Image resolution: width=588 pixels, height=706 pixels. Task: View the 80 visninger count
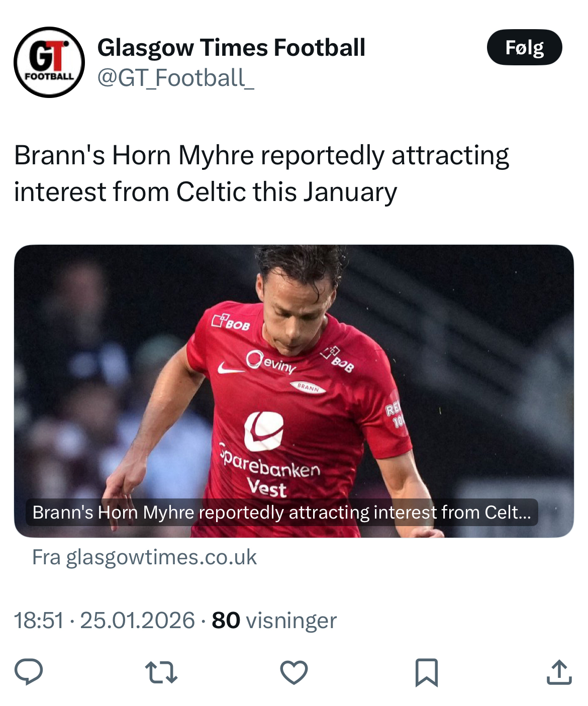(226, 621)
